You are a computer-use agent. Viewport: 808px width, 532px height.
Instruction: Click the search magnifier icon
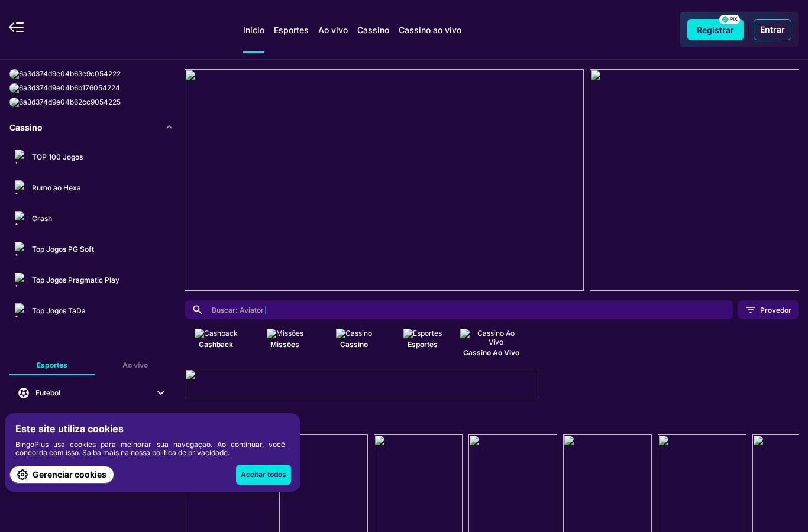coord(198,310)
